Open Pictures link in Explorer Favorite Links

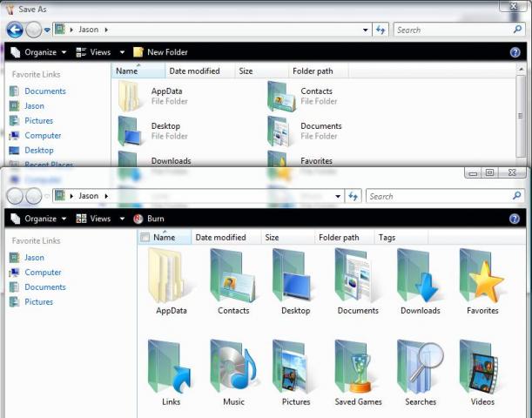31,302
